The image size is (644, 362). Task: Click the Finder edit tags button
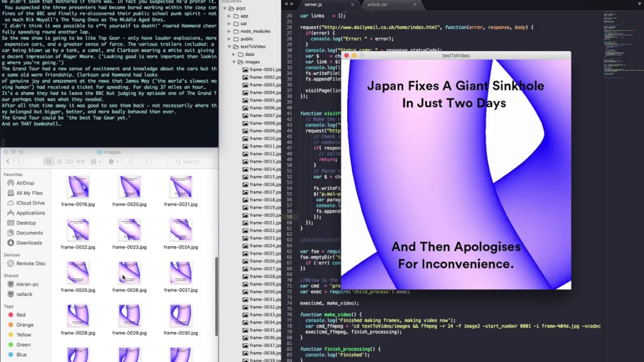click(148, 161)
